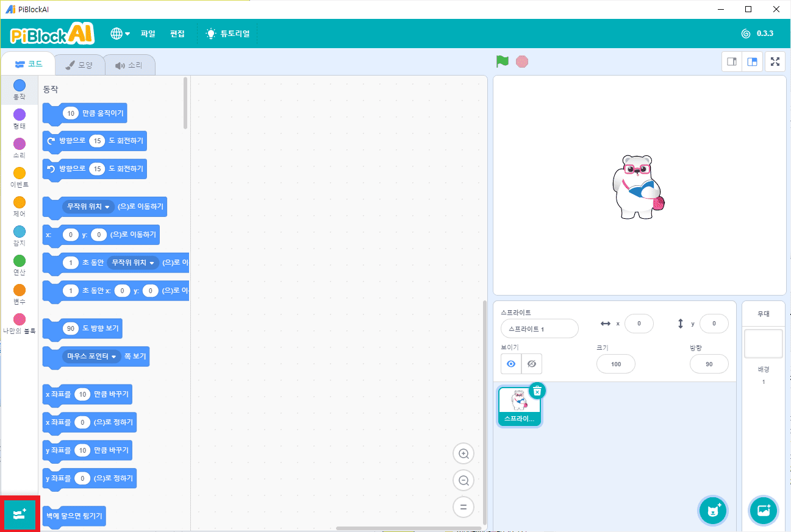Click the 벽에 닿으면 튕기기 block
Screen dimensions: 791x532
(75, 517)
